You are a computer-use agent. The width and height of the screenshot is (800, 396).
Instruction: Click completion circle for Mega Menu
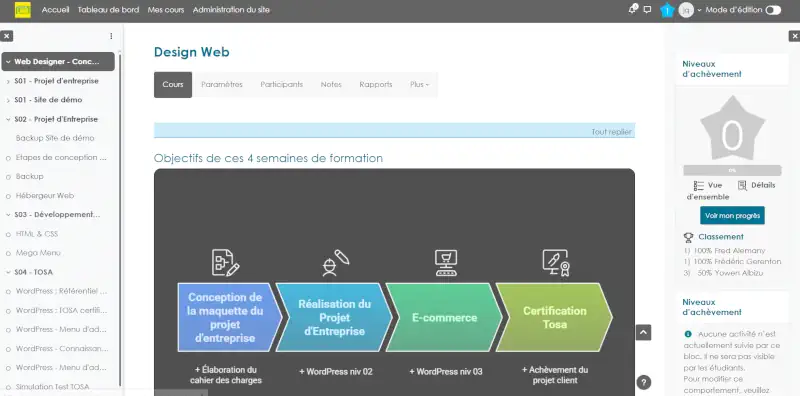coord(8,254)
